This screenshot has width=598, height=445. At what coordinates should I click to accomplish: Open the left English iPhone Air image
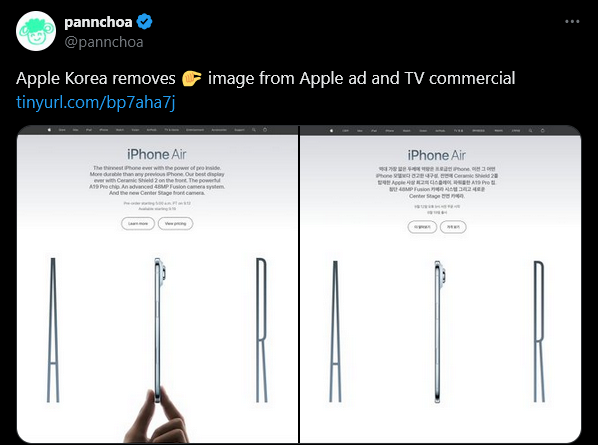158,284
